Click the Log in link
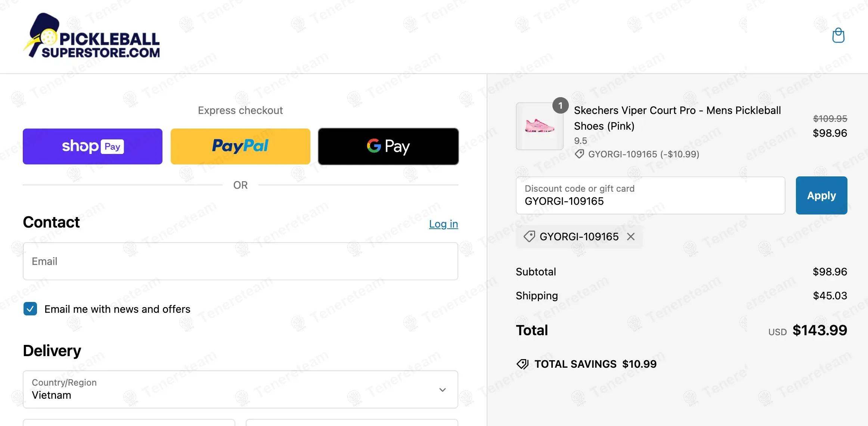The image size is (868, 426). click(x=443, y=224)
